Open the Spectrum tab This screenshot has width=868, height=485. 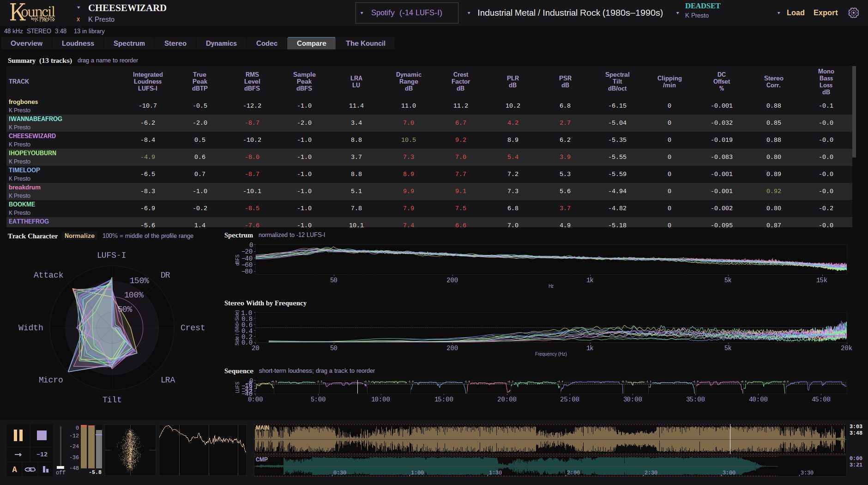[x=129, y=43]
